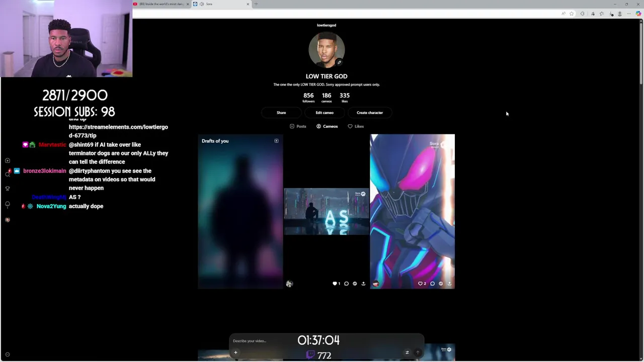Comment on the masked robot video
Image resolution: width=644 pixels, height=362 pixels.
click(432, 284)
